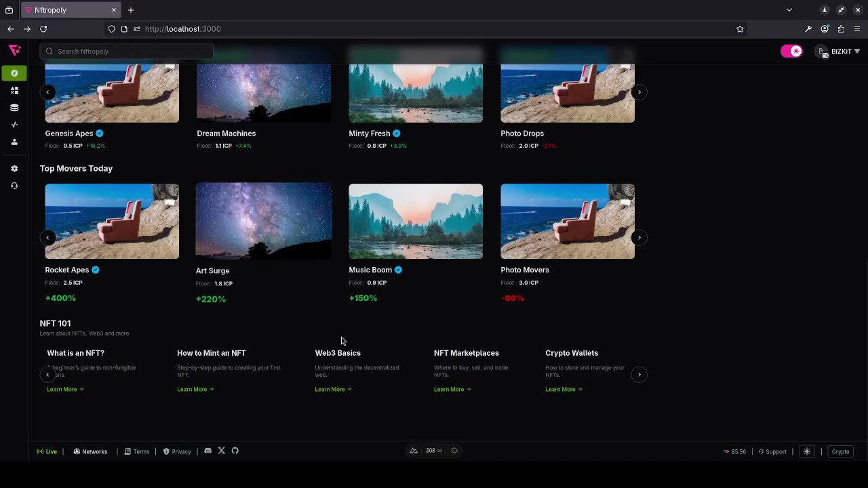This screenshot has width=868, height=488.
Task: Click the target icon beside 208 ms
Action: 454,451
